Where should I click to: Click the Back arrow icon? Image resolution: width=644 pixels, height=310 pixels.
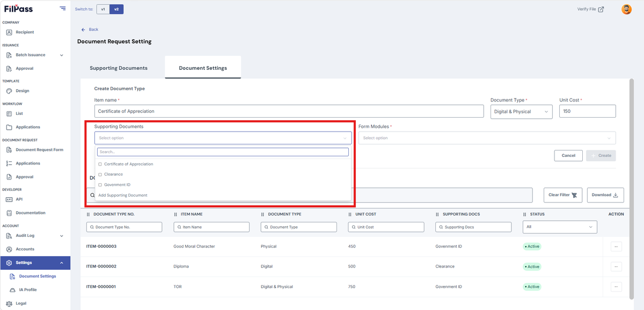pos(83,30)
